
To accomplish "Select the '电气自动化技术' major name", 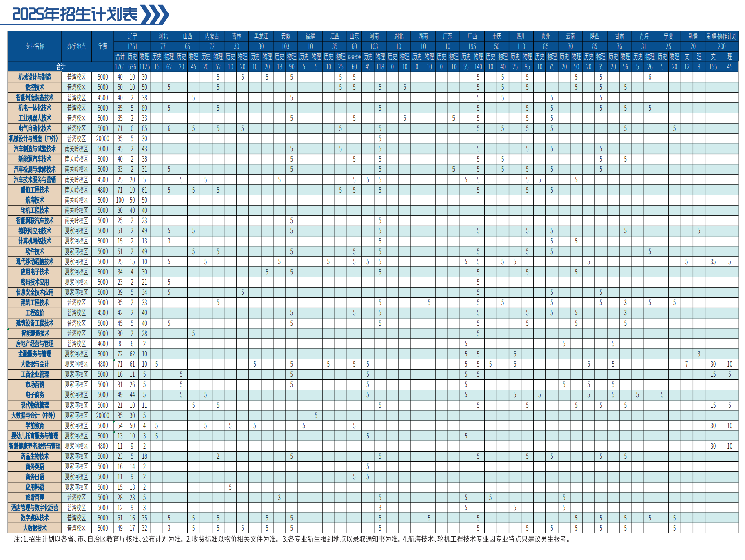I will [x=35, y=128].
